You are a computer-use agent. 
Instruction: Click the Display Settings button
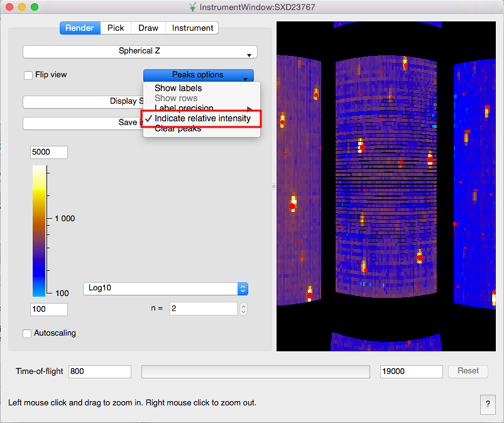(82, 102)
